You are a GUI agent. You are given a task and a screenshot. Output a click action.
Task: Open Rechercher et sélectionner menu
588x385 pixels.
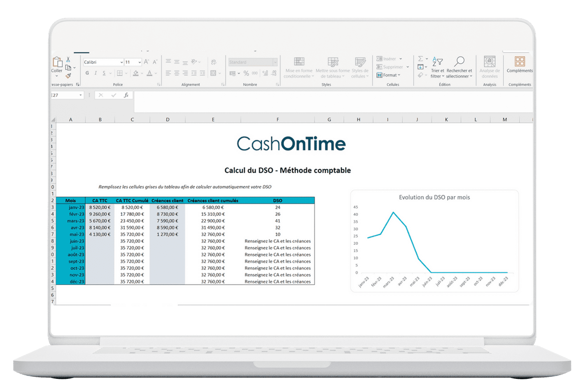pyautogui.click(x=459, y=68)
